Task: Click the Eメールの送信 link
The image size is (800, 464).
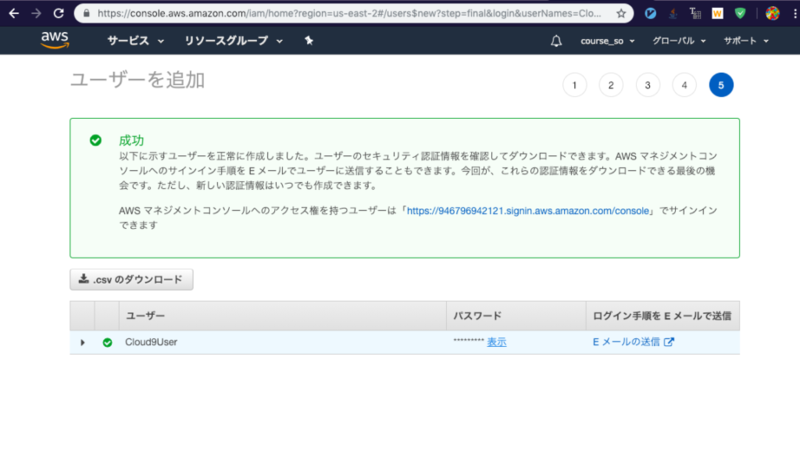Action: (626, 342)
